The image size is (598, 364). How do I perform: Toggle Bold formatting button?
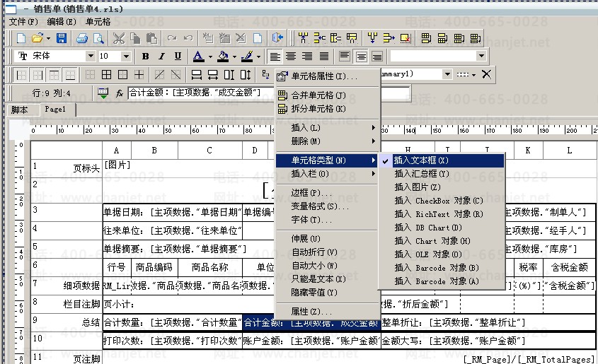tap(146, 56)
